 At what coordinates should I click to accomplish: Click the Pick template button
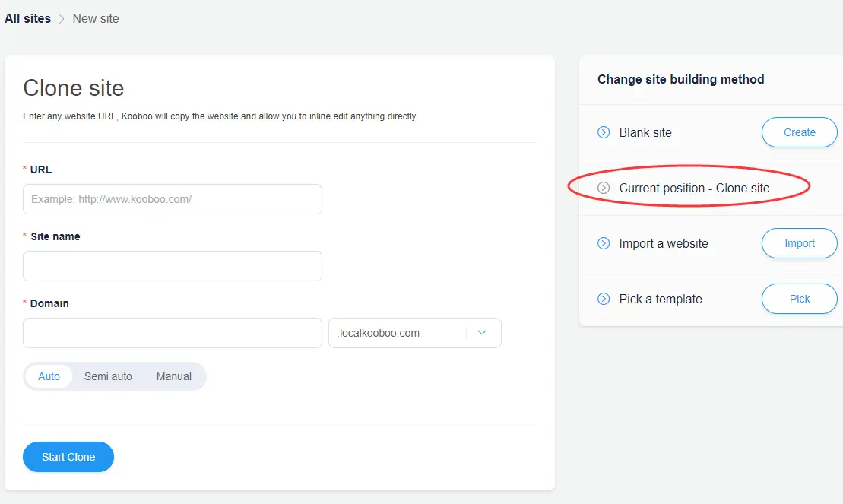[799, 299]
